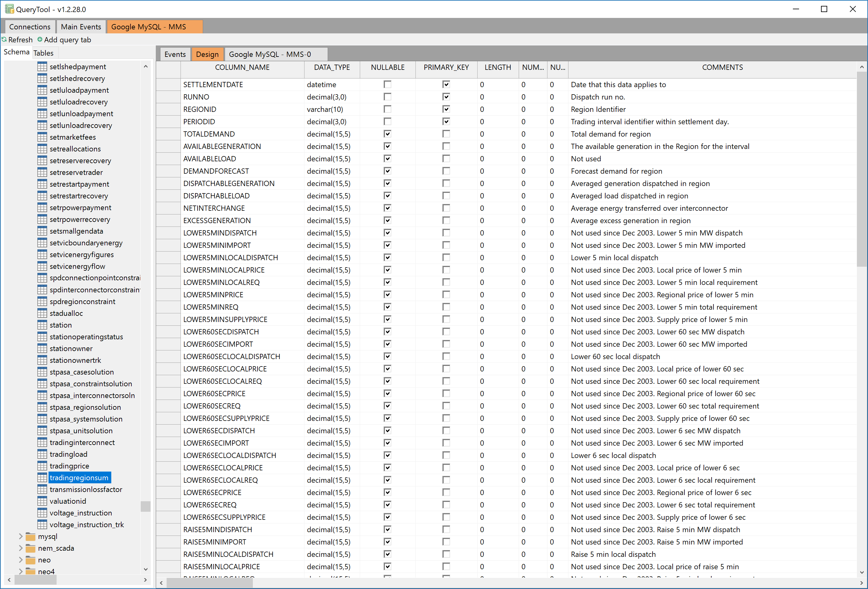
Task: Click the mysql schema folder icon
Action: (x=31, y=537)
